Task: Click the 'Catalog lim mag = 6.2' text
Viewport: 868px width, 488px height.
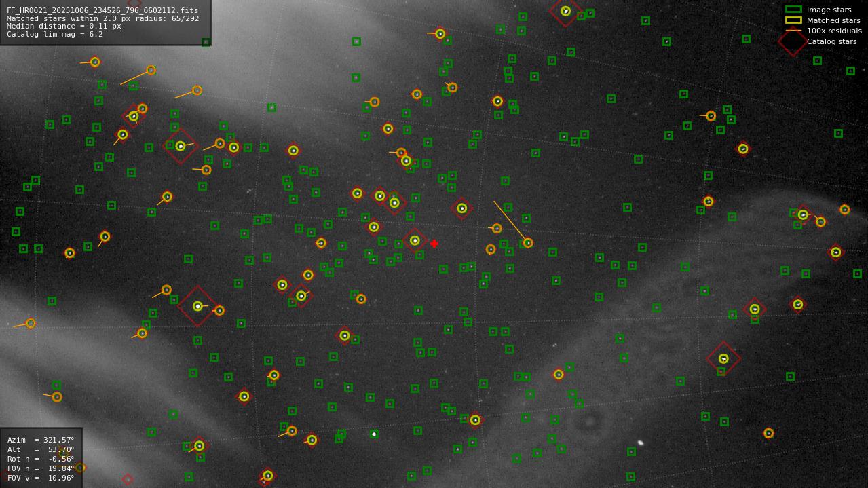Action: 55,34
